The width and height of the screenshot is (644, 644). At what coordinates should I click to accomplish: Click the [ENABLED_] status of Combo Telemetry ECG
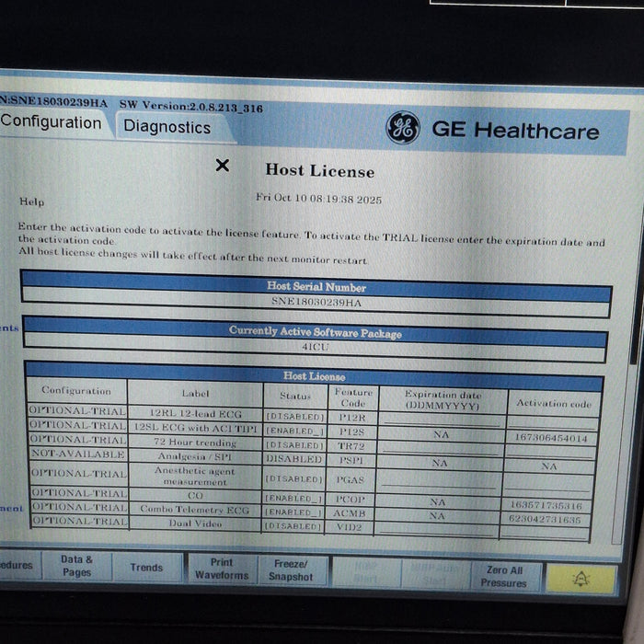click(x=293, y=512)
